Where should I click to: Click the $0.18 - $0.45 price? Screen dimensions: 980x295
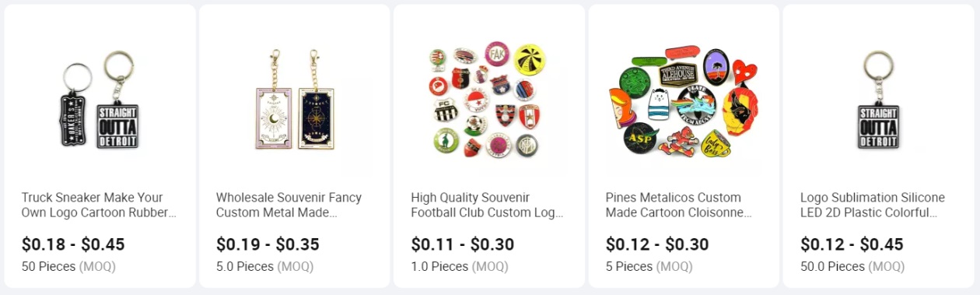point(73,244)
